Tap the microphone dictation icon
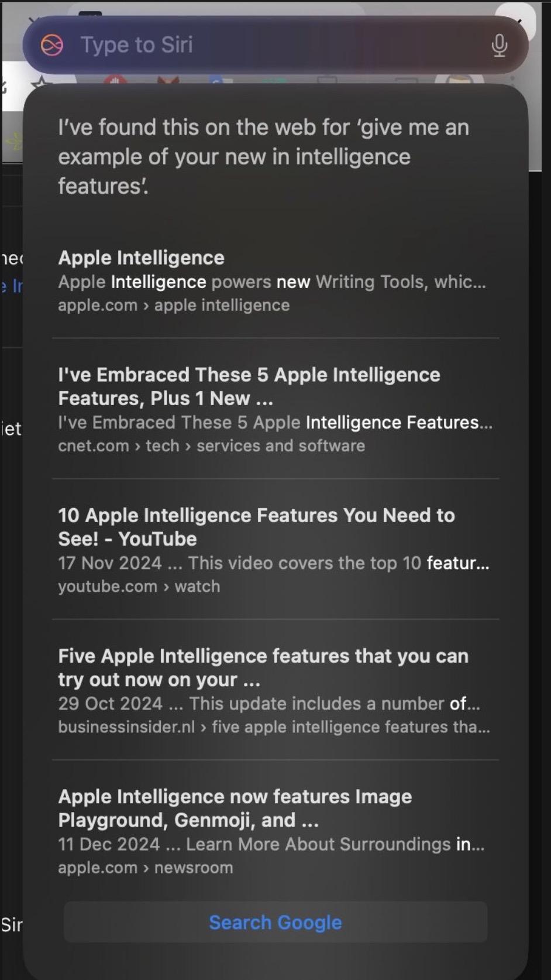 499,45
